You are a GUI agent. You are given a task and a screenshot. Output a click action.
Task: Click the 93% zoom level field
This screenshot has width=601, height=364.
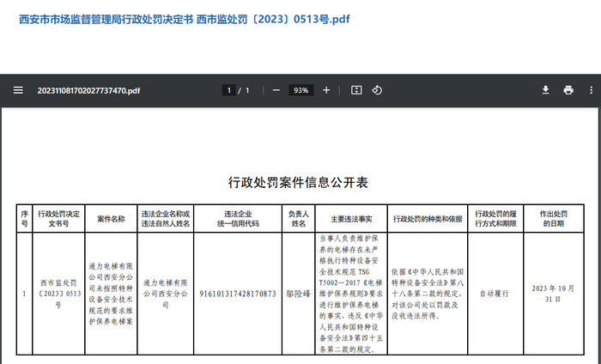pos(300,90)
